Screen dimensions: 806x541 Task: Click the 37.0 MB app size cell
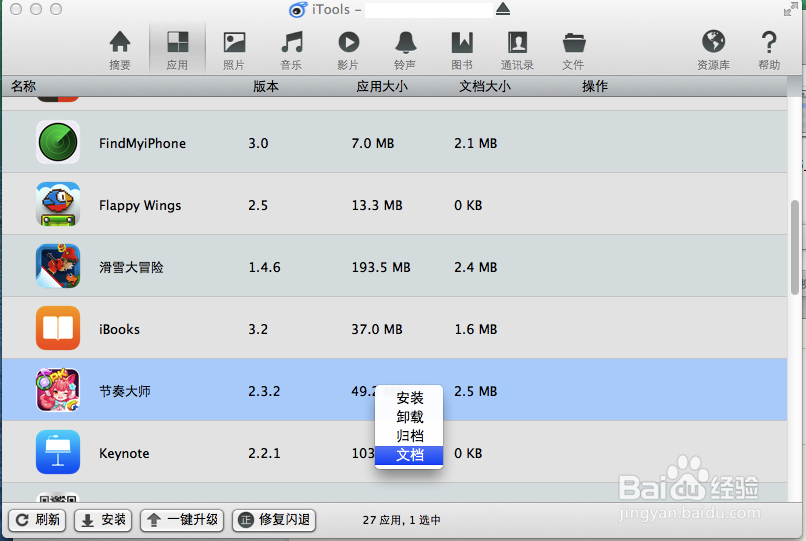click(x=377, y=329)
